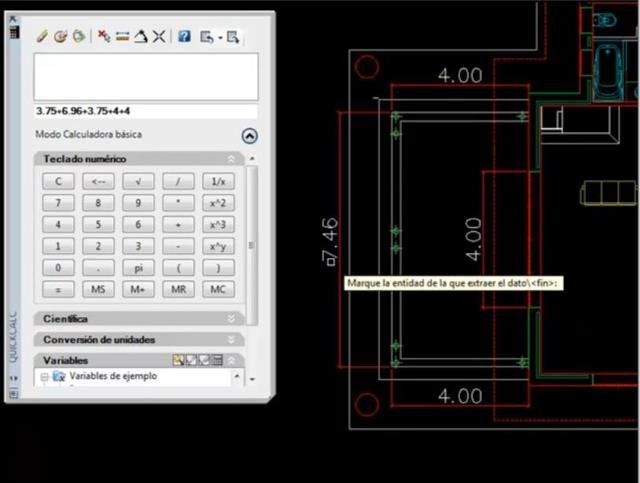Viewport: 640px width, 483px height.
Task: Click the number 5 key
Action: 98,225
